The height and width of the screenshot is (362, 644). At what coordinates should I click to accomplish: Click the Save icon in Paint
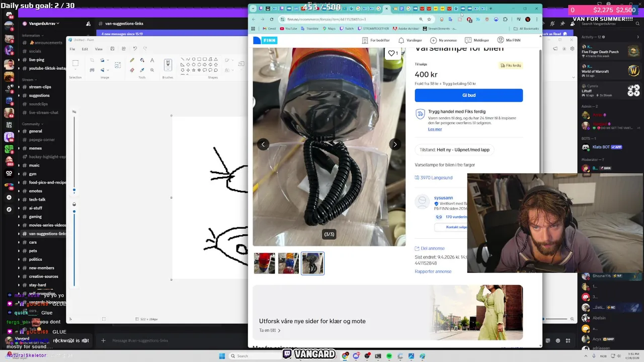[112, 49]
